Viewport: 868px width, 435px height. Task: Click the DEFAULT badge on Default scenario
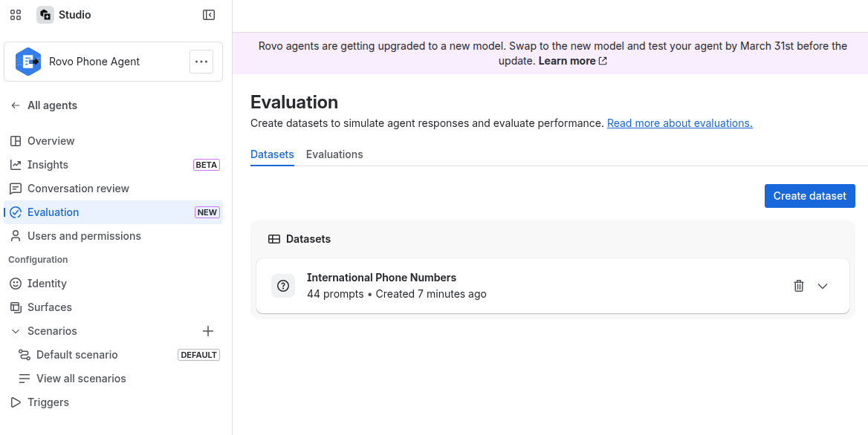(x=198, y=355)
